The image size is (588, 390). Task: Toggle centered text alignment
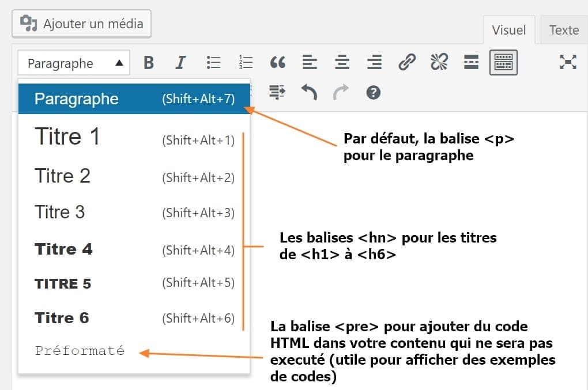tap(342, 62)
